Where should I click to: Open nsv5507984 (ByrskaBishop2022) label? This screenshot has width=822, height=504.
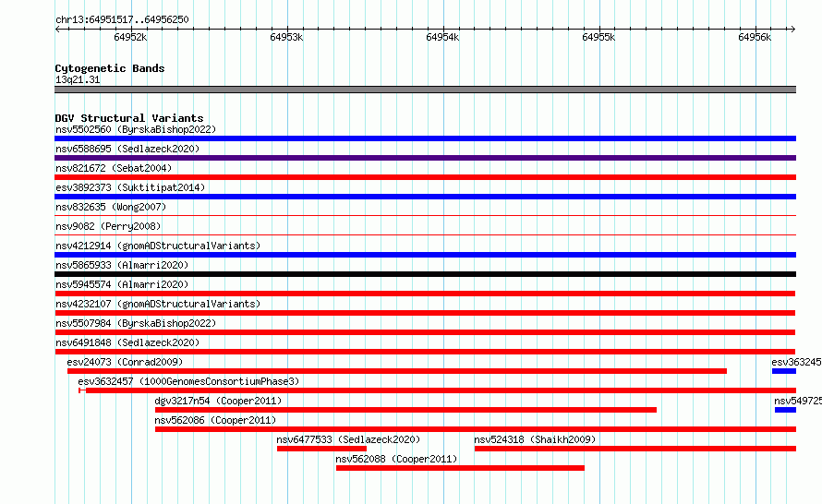(x=136, y=323)
